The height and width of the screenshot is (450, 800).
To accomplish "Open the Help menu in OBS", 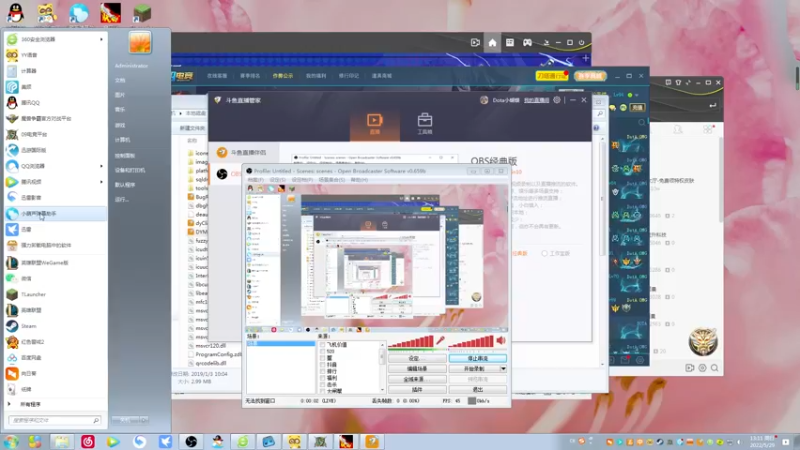I will click(x=359, y=180).
